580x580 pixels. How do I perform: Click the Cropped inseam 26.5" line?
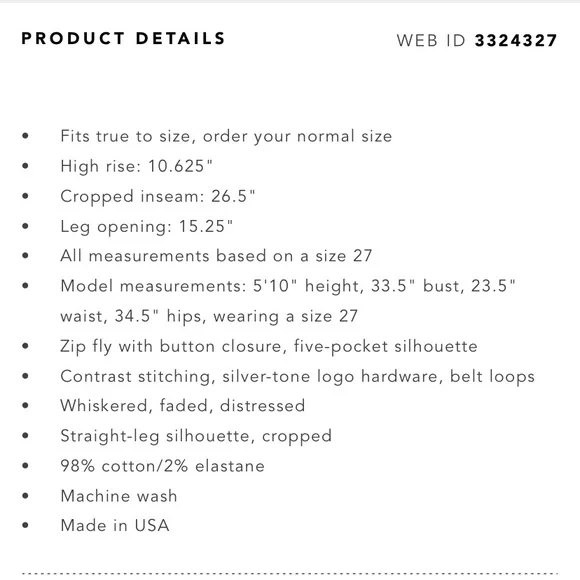(158, 196)
